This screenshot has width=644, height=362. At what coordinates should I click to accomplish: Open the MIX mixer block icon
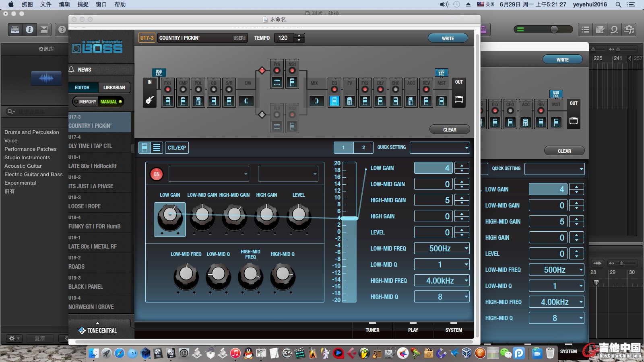point(316,101)
